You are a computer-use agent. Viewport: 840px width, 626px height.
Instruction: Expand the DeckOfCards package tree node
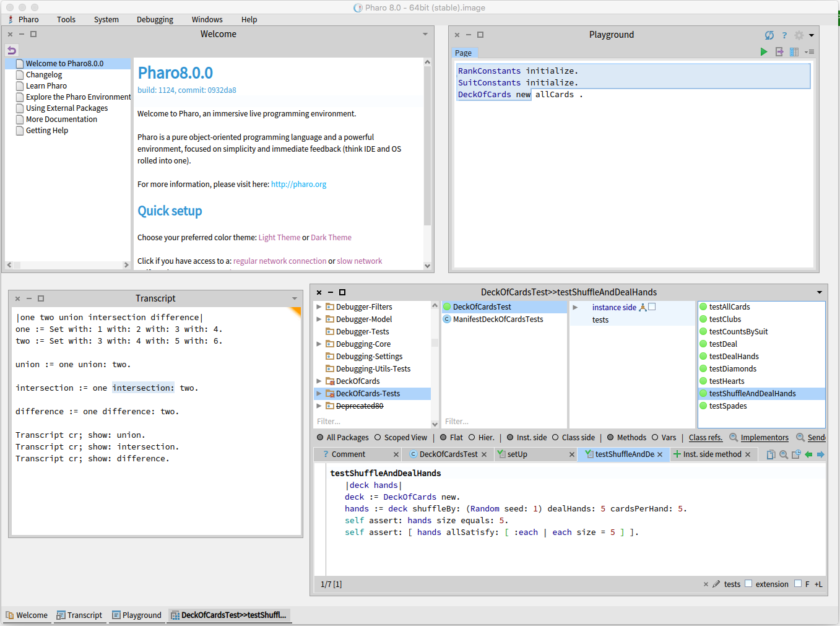[x=319, y=381]
